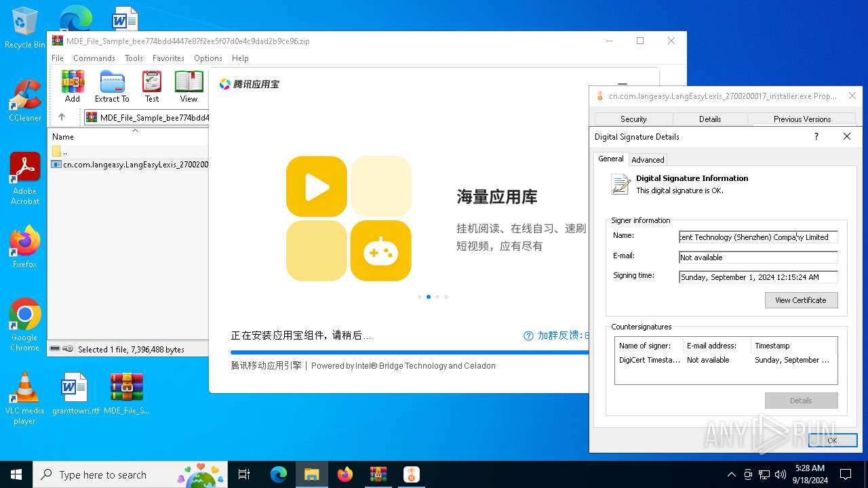Click OK in Digital Signature Details

pyautogui.click(x=832, y=441)
